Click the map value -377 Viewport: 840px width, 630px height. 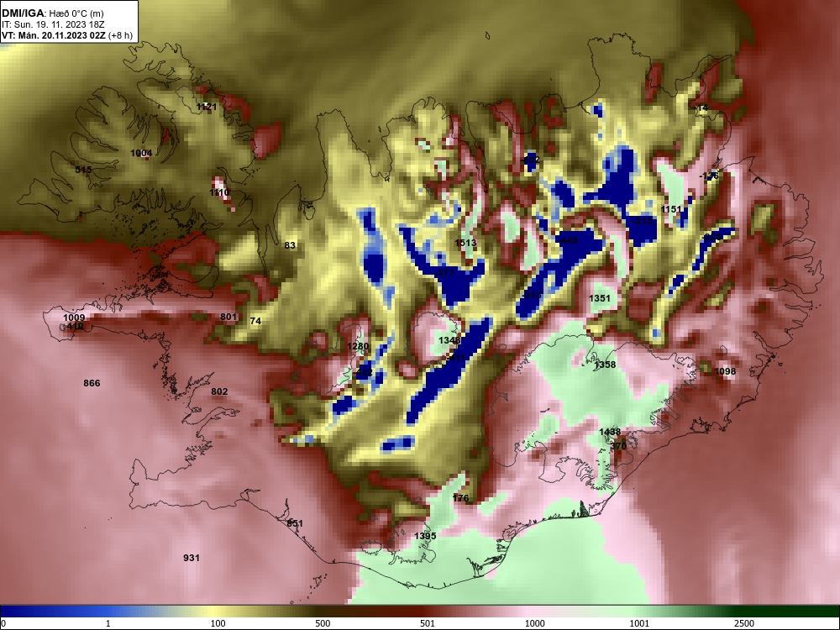coord(445,273)
